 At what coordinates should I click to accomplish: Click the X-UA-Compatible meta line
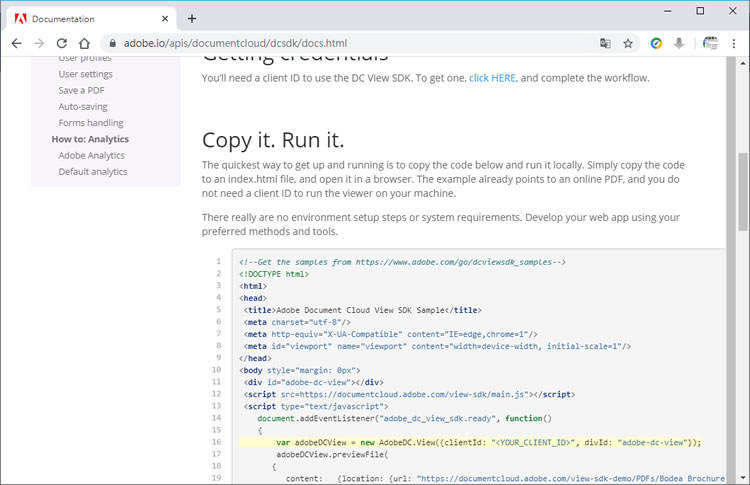391,334
